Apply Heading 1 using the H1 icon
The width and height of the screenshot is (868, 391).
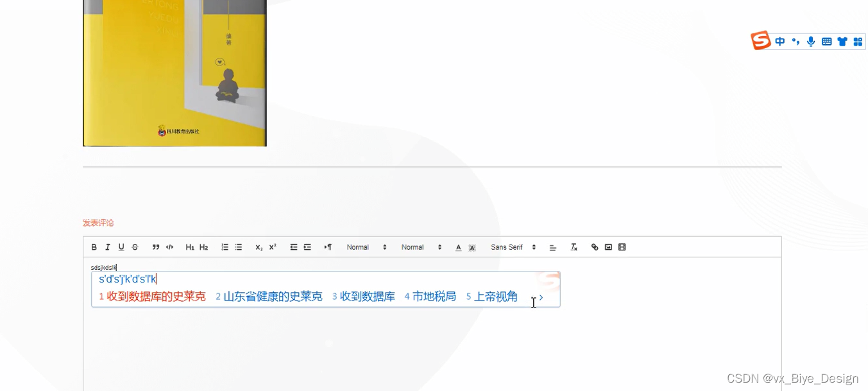pyautogui.click(x=190, y=247)
